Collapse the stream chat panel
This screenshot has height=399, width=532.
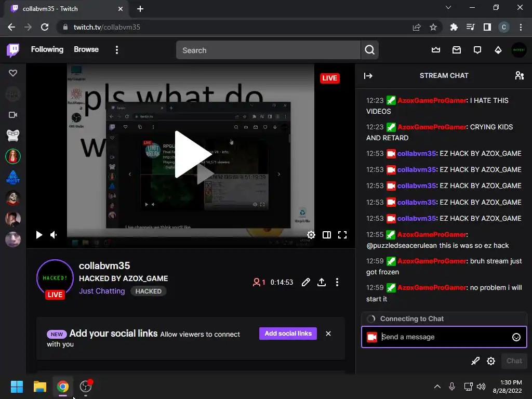(368, 76)
